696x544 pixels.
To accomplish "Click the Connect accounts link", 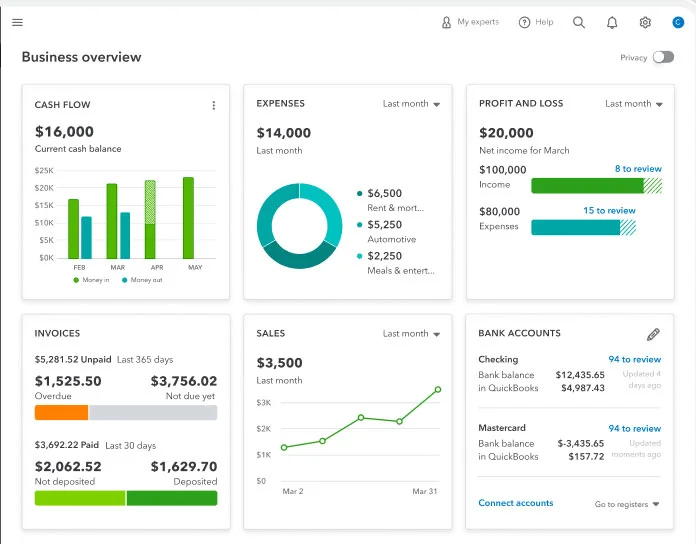I will [515, 503].
